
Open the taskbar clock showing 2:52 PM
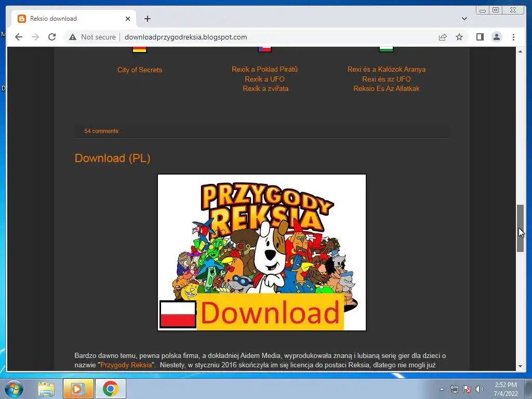click(x=506, y=389)
